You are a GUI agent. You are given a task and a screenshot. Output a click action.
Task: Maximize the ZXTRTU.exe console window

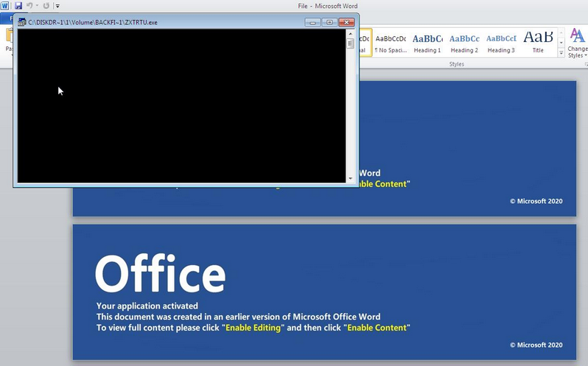[329, 23]
